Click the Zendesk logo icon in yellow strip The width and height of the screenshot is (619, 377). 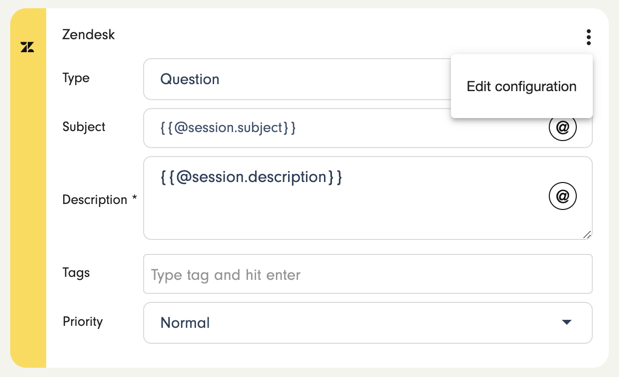pos(27,47)
